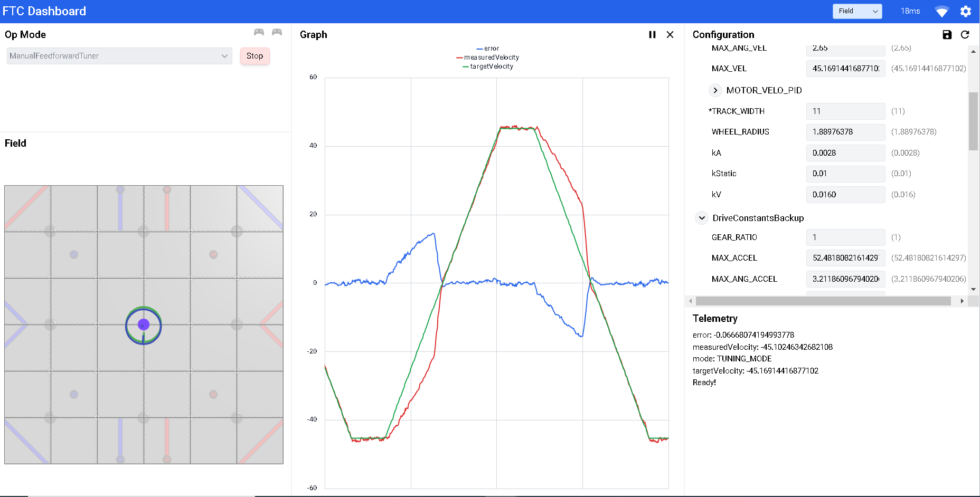Activate the second gamepad icon
The image size is (980, 497).
coord(277,32)
